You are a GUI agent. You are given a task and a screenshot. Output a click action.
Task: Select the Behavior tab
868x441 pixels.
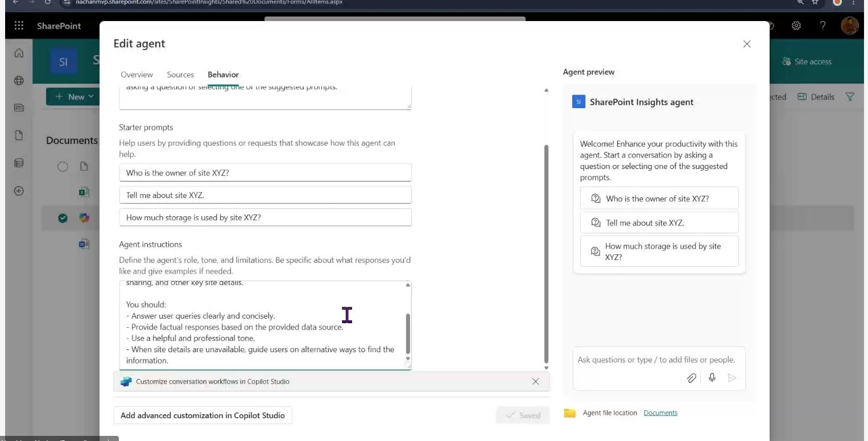click(x=223, y=75)
